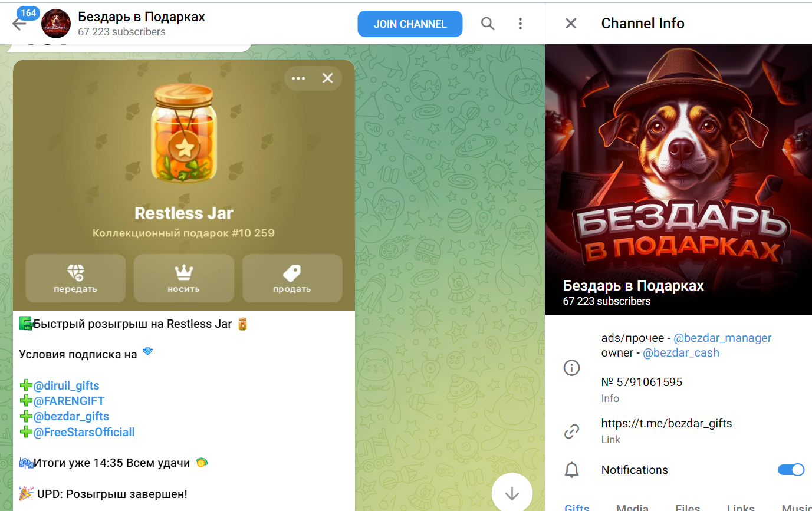Image resolution: width=812 pixels, height=511 pixels.
Task: Click the chain link icon beside the channel URL
Action: (571, 431)
